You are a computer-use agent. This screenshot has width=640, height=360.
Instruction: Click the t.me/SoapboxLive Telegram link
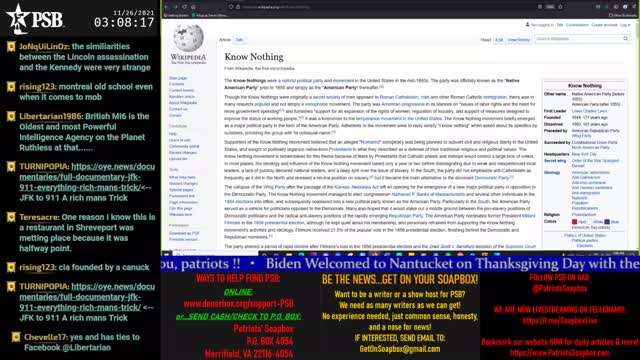point(560,320)
